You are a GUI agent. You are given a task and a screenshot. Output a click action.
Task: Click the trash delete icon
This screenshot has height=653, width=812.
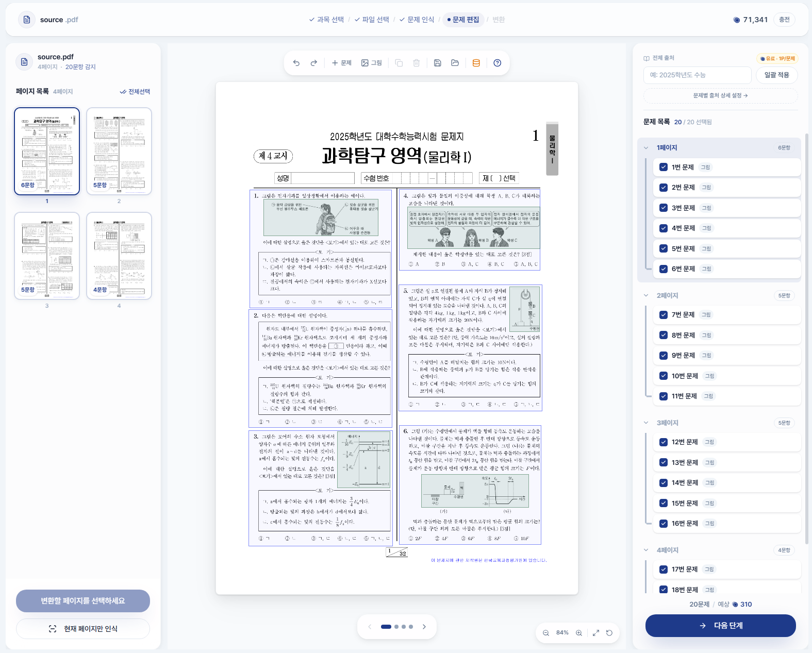tap(417, 63)
